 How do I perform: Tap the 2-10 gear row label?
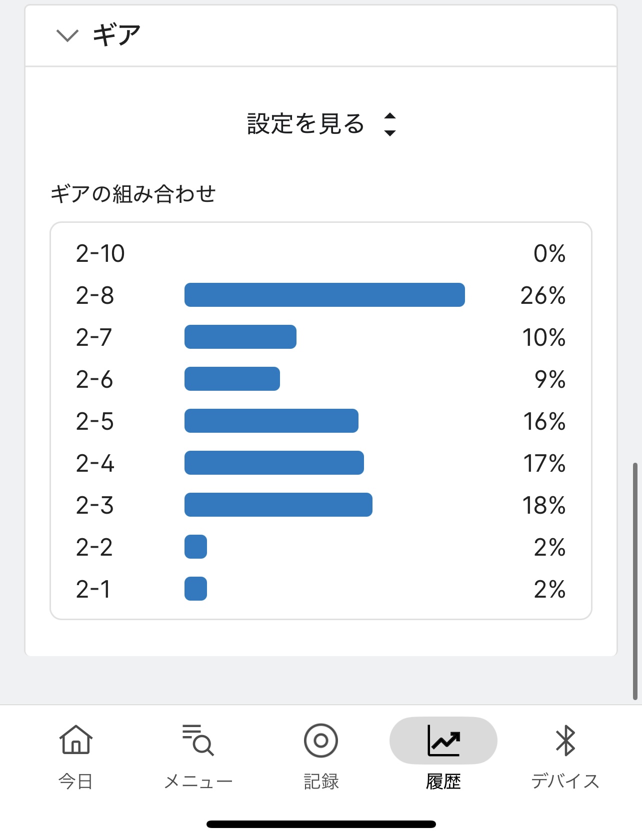pos(100,253)
